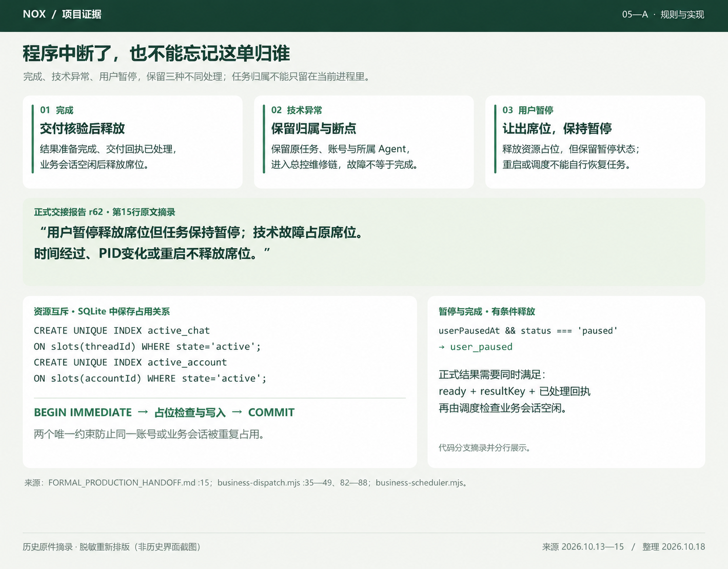Image resolution: width=728 pixels, height=569 pixels.
Task: Click the label "资源互斥 · SQLite 中保存占用关系"
Action: point(102,311)
